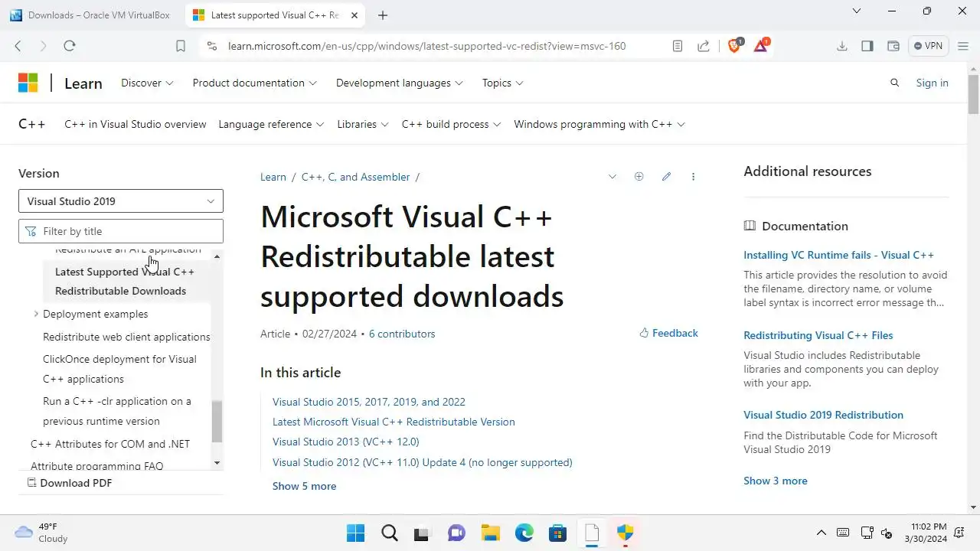Open the browser main menu (hamburger)
980x551 pixels.
[963, 46]
